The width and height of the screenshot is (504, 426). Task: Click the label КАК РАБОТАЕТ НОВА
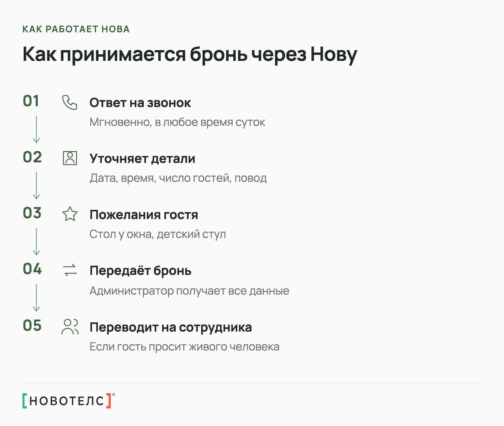click(76, 29)
